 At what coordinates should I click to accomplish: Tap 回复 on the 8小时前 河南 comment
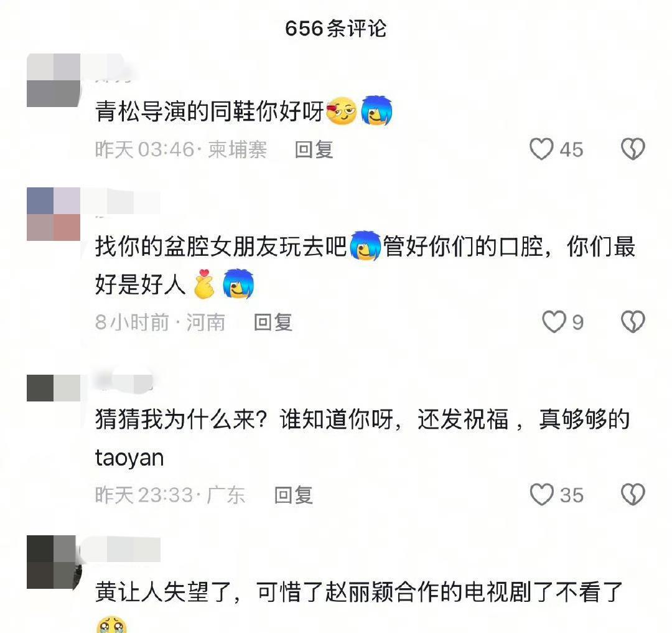click(273, 322)
